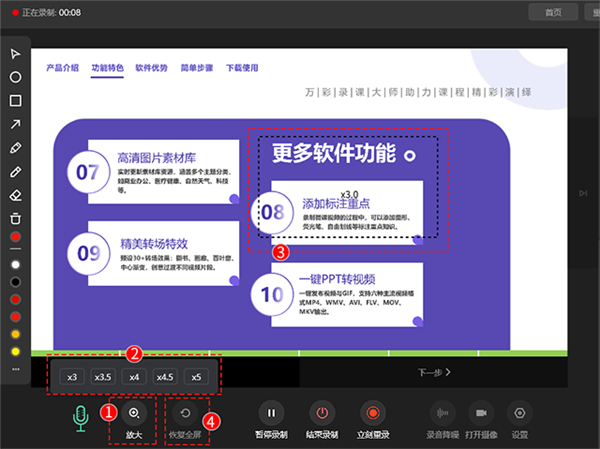Toggle 录音降噪 noise reduction
Image resolution: width=600 pixels, height=449 pixels.
click(x=441, y=412)
